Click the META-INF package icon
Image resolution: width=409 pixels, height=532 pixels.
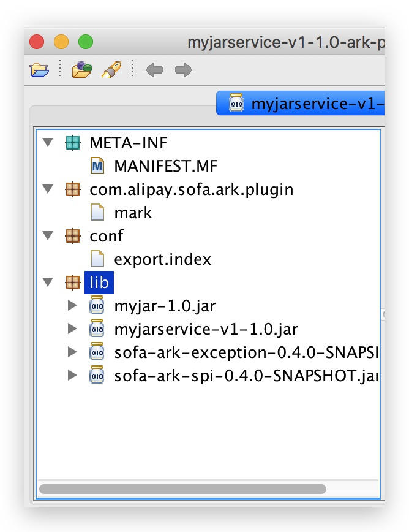[x=72, y=143]
